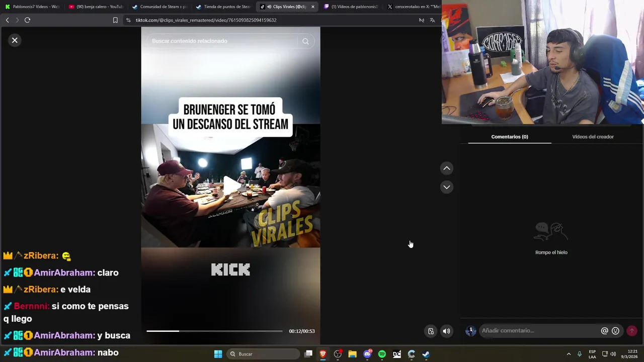
Task: Go to previous video with up chevron
Action: 447,168
